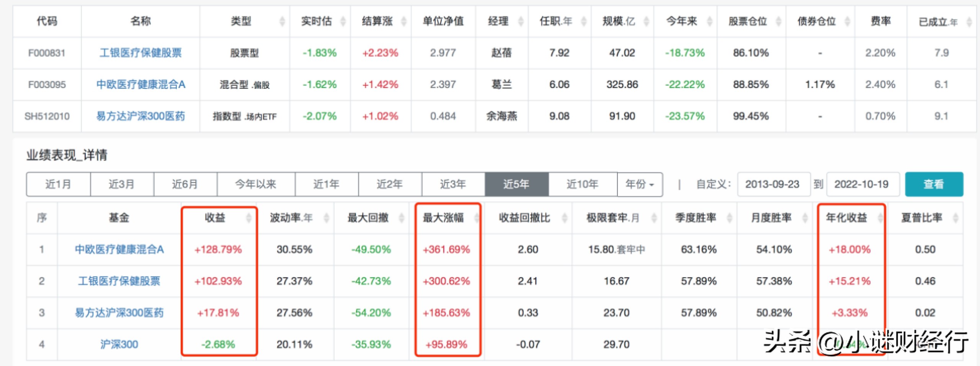Edit the start date 2013-09-23 field
Viewport: 980px width, 366px height.
773,184
